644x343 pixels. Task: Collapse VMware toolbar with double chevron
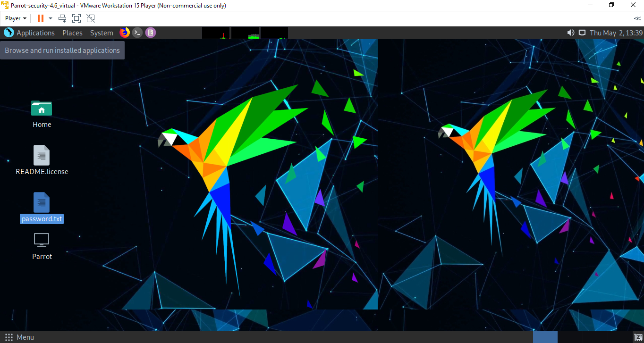[637, 18]
